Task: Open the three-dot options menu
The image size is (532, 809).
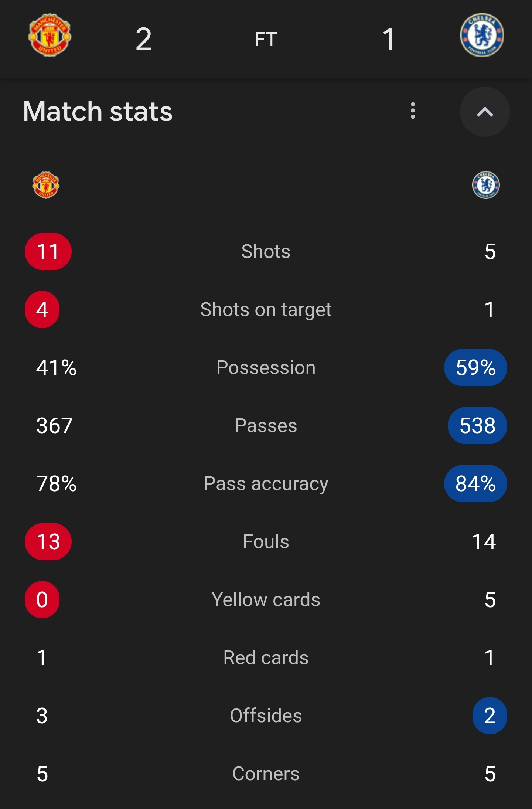Action: (x=413, y=111)
